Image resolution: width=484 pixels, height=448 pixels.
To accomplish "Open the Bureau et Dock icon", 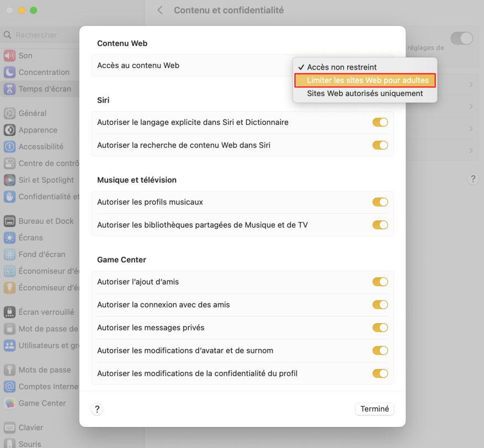I will point(9,221).
